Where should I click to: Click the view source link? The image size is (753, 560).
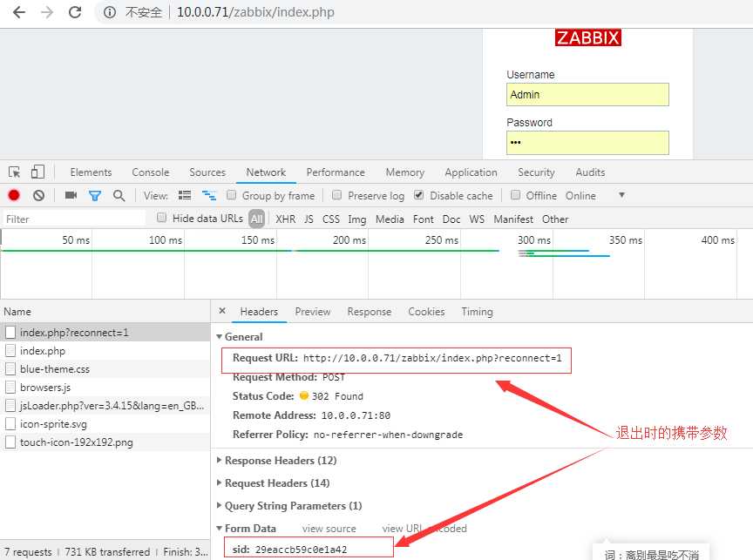tap(329, 529)
